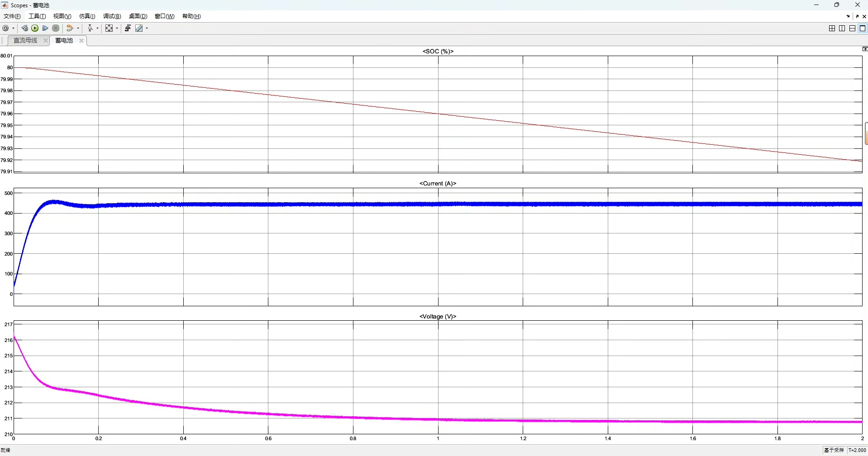The image size is (868, 456).
Task: Click the tab bar drag grip handle
Action: [3, 41]
